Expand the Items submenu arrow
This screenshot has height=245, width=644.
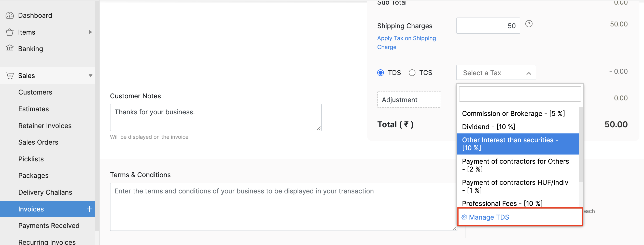[x=90, y=32]
